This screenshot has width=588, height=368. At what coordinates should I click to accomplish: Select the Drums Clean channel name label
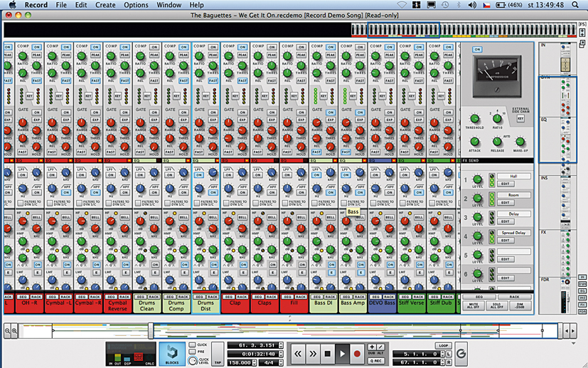(x=146, y=305)
